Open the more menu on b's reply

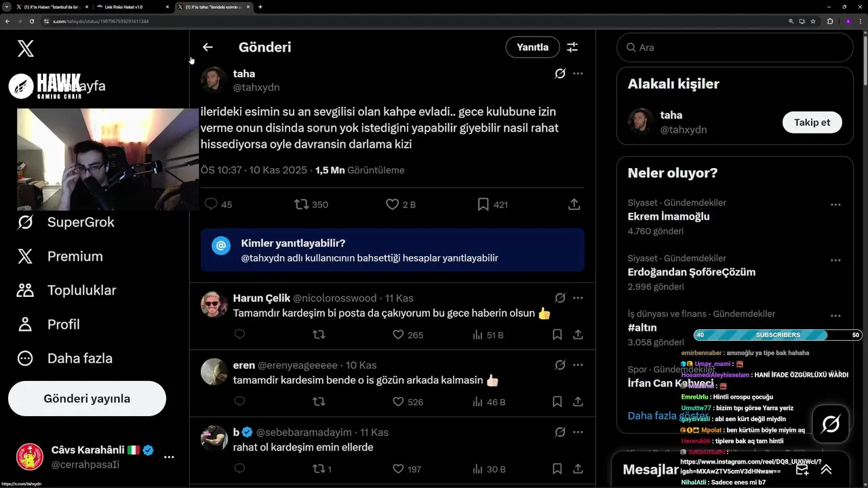tap(578, 432)
